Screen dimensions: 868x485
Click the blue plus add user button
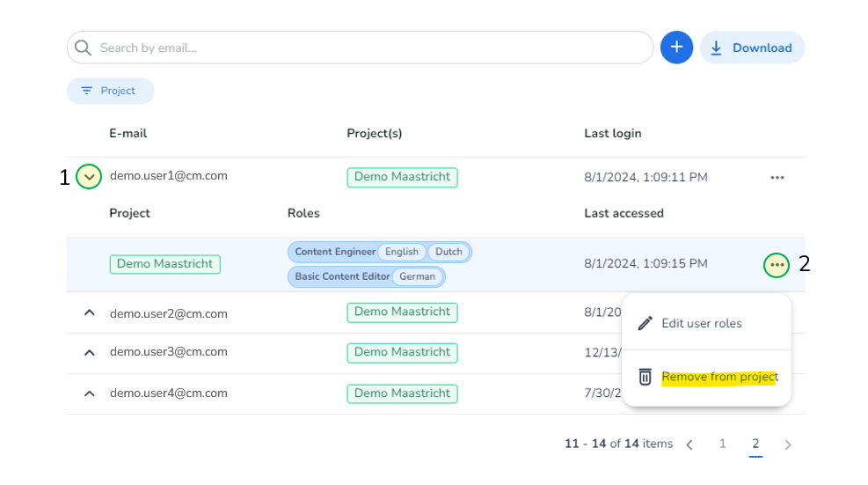[676, 48]
